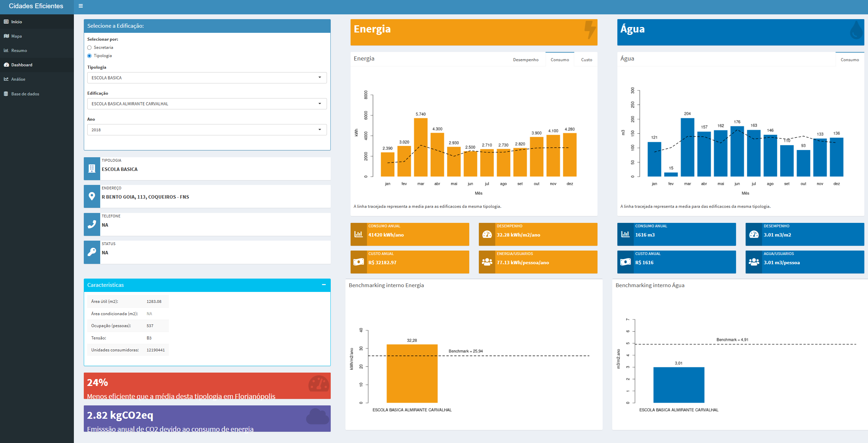Select the Tipologia radio button
Viewport: 868px width, 443px height.
90,56
